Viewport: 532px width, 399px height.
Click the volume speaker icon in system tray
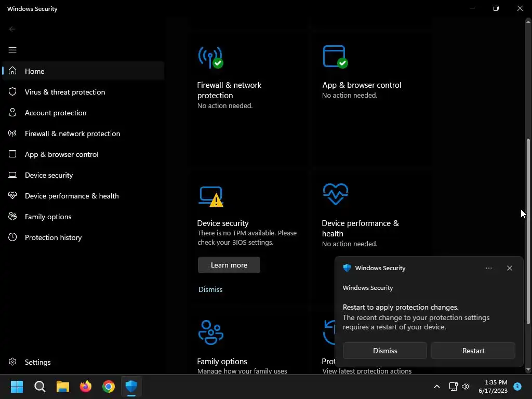click(465, 387)
